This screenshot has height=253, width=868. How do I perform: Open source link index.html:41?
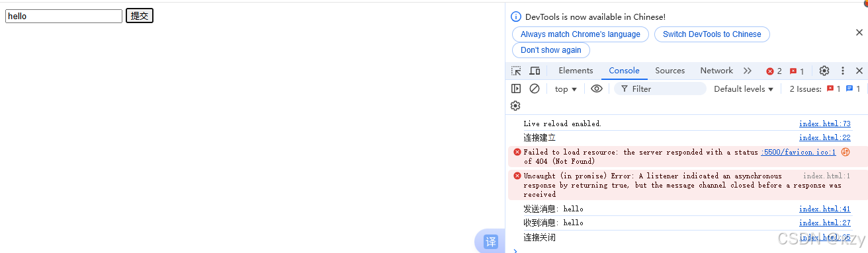(824, 209)
